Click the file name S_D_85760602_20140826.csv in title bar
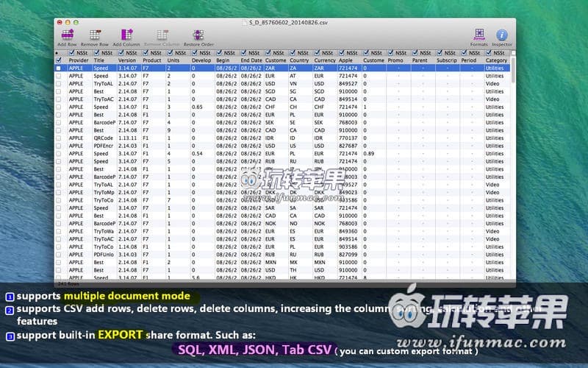This screenshot has width=588, height=368. [x=288, y=23]
